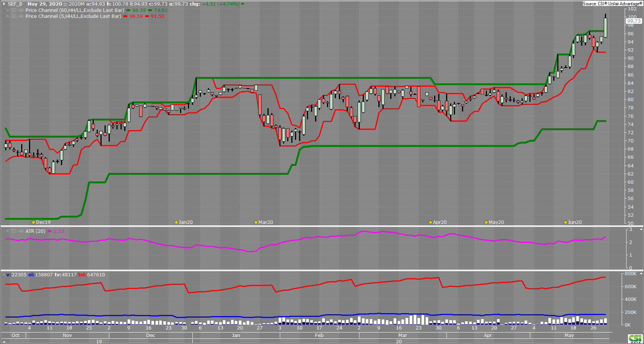Click the Oct month on the time axis
Viewport: 644px width, 344px height.
click(x=16, y=335)
